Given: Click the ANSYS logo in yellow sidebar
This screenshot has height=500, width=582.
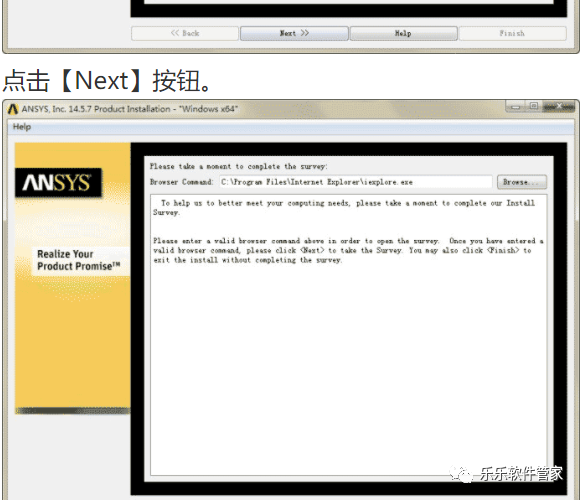Looking at the screenshot, I should [58, 183].
